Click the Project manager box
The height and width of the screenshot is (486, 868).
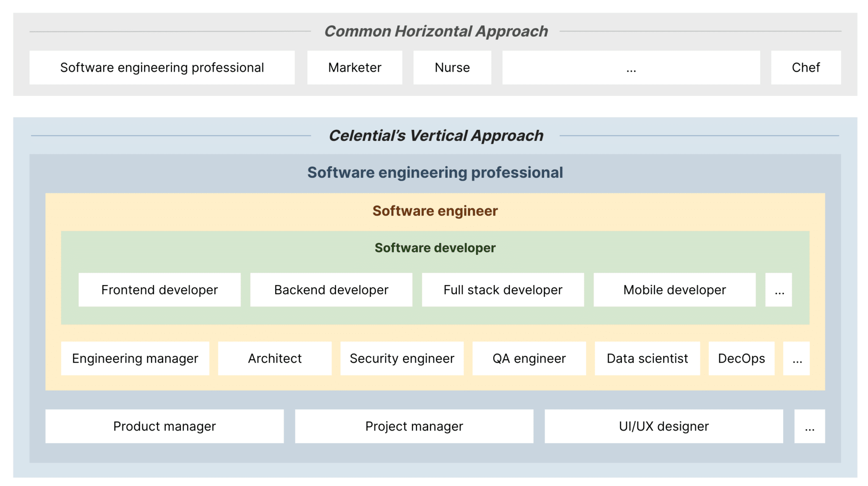pos(413,426)
